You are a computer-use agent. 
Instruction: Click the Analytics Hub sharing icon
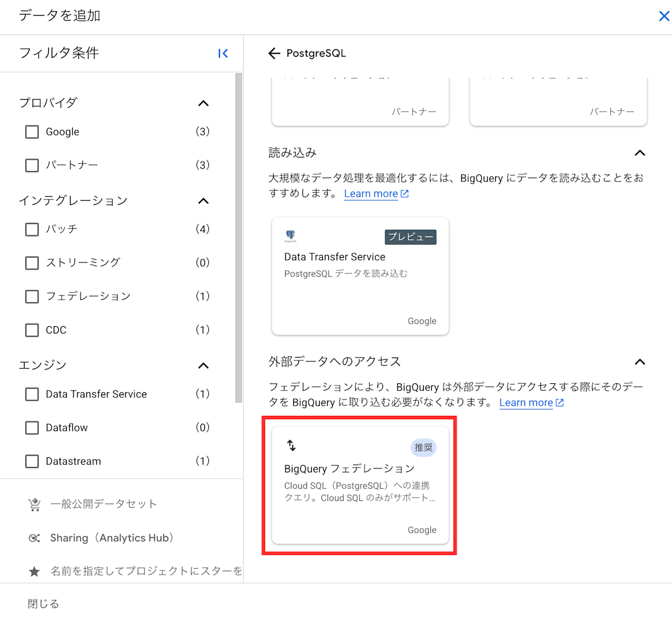point(34,538)
